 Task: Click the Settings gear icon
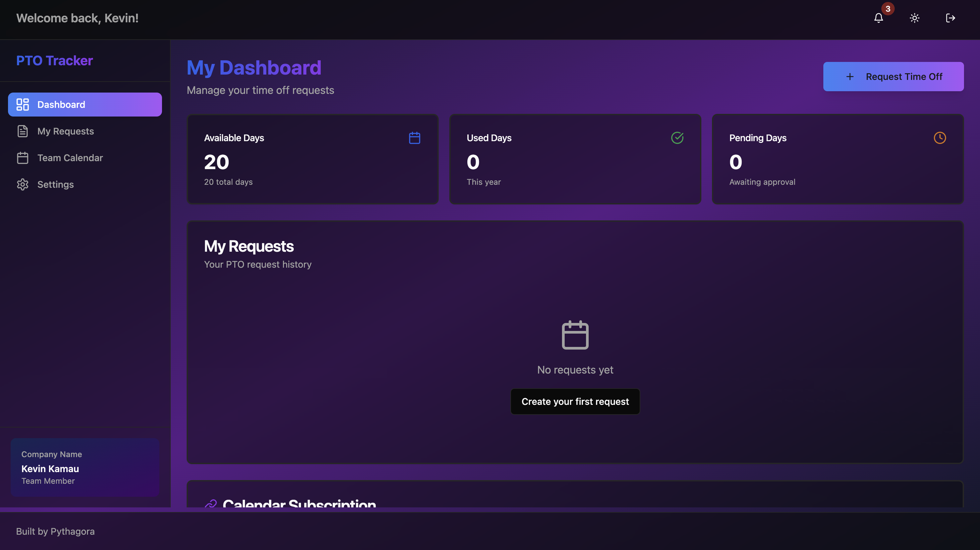(22, 184)
